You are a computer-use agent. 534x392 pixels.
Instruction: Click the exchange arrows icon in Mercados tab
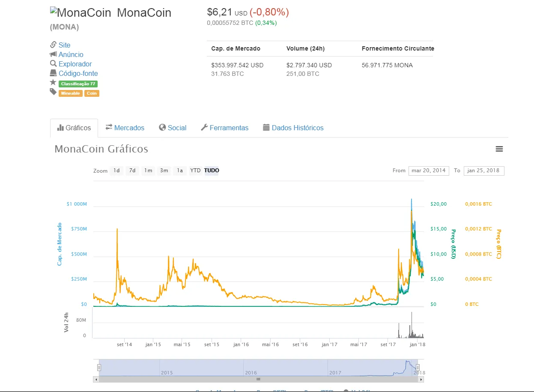[109, 127]
